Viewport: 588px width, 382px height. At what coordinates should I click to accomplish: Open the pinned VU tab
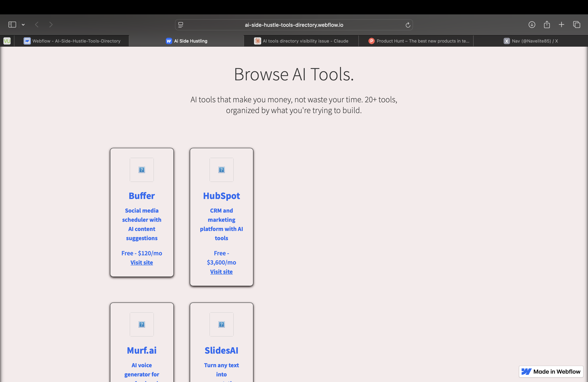[x=7, y=41]
